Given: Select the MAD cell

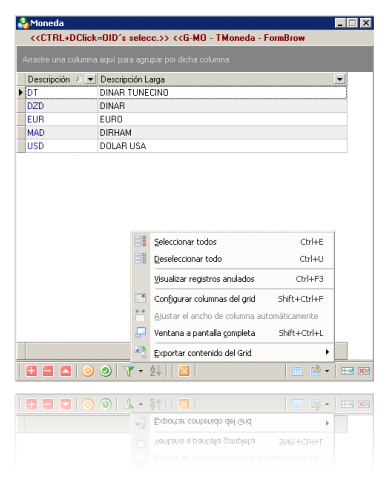Looking at the screenshot, I should [x=61, y=133].
